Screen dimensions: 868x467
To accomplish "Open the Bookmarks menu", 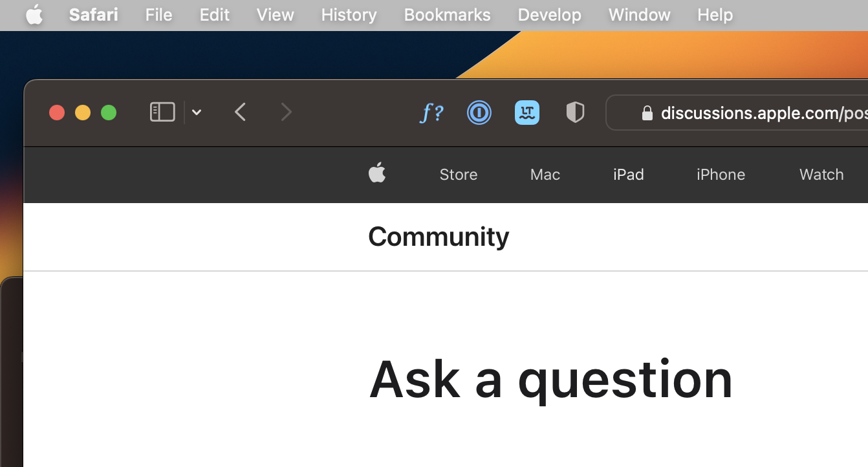I will (x=447, y=15).
